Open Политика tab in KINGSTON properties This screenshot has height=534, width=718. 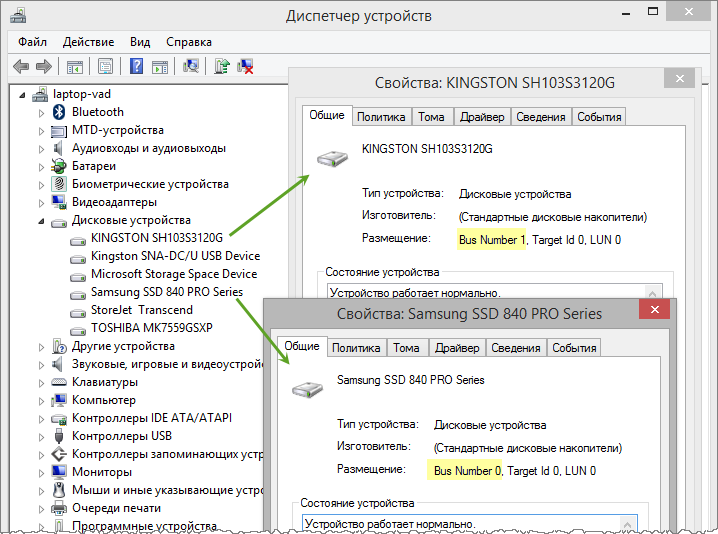pyautogui.click(x=381, y=117)
